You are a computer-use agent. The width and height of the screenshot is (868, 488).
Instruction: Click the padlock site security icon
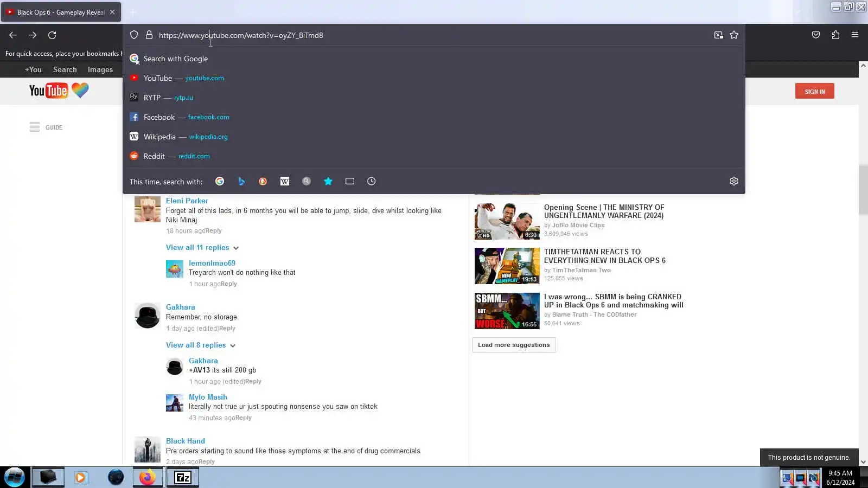pyautogui.click(x=149, y=35)
